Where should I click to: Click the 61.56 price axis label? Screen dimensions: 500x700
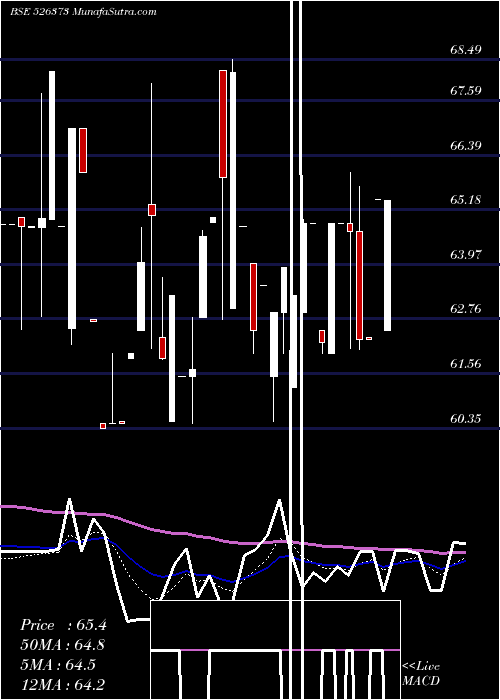point(466,364)
